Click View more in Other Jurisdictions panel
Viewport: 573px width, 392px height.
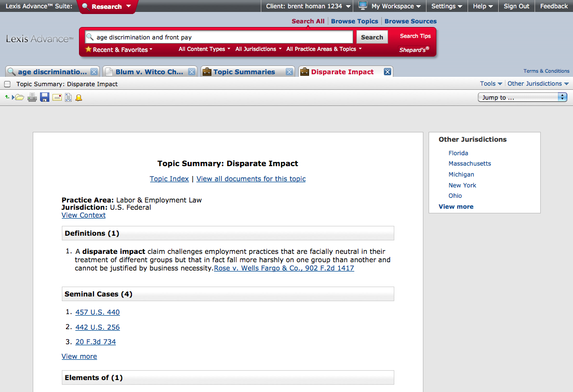456,207
